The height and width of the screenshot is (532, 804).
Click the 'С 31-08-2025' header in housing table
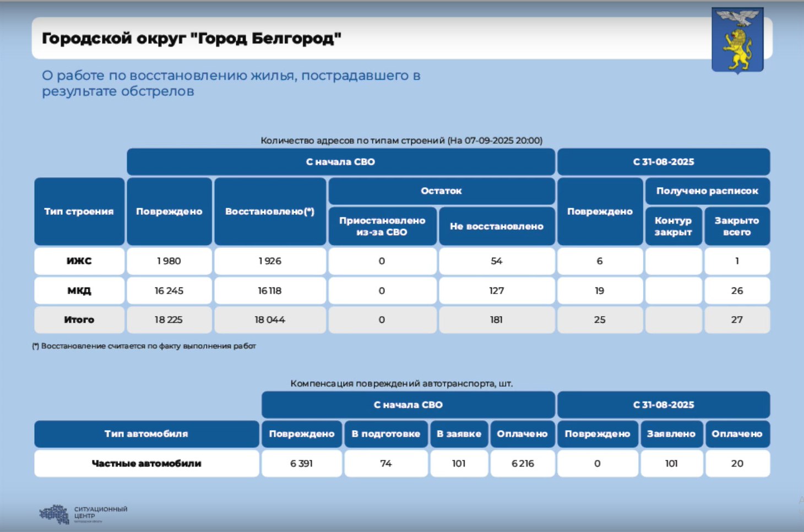pyautogui.click(x=664, y=162)
